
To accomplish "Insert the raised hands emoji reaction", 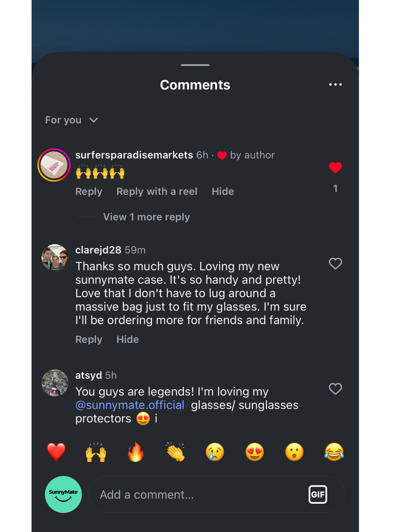I will (x=96, y=452).
